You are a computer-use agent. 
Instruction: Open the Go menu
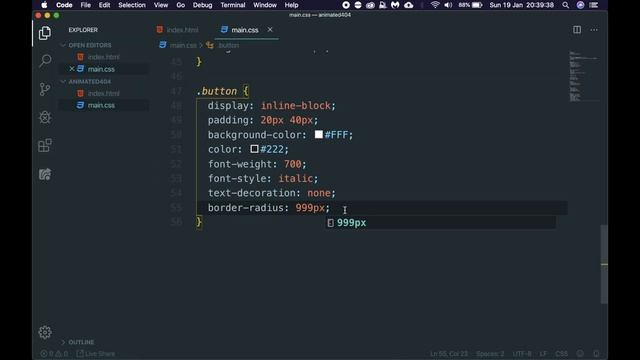[x=180, y=5]
